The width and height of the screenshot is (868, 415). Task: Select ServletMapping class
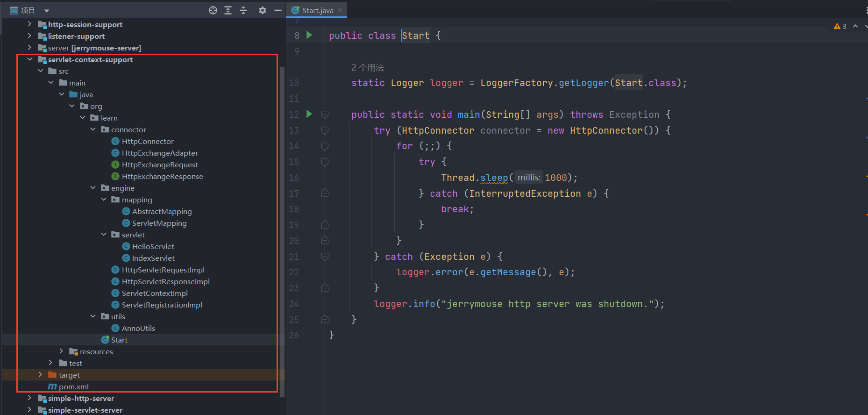click(159, 223)
